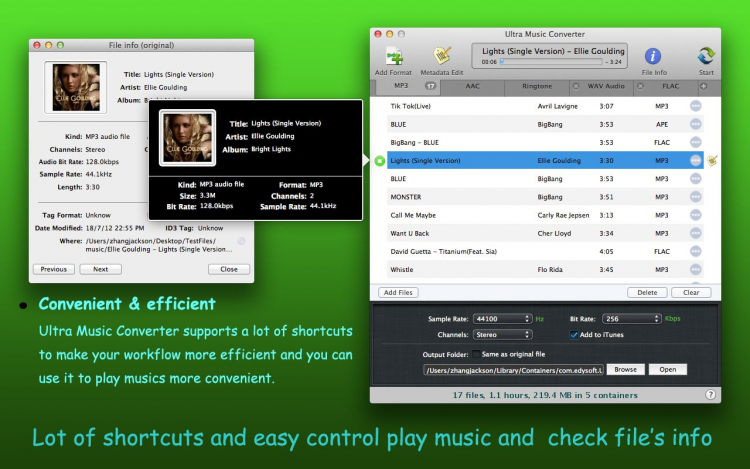Open more options for MONSTER row
The image size is (750, 469).
click(695, 197)
